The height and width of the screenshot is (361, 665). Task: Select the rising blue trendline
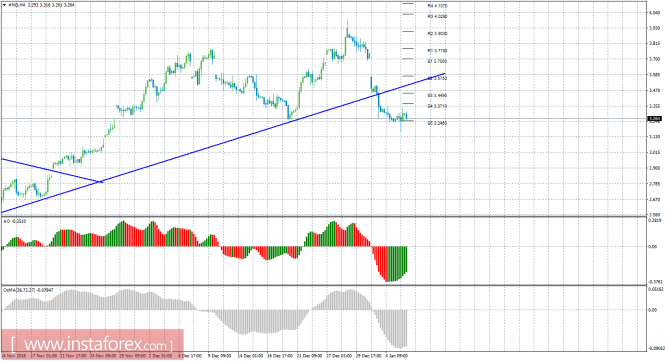pos(223,143)
